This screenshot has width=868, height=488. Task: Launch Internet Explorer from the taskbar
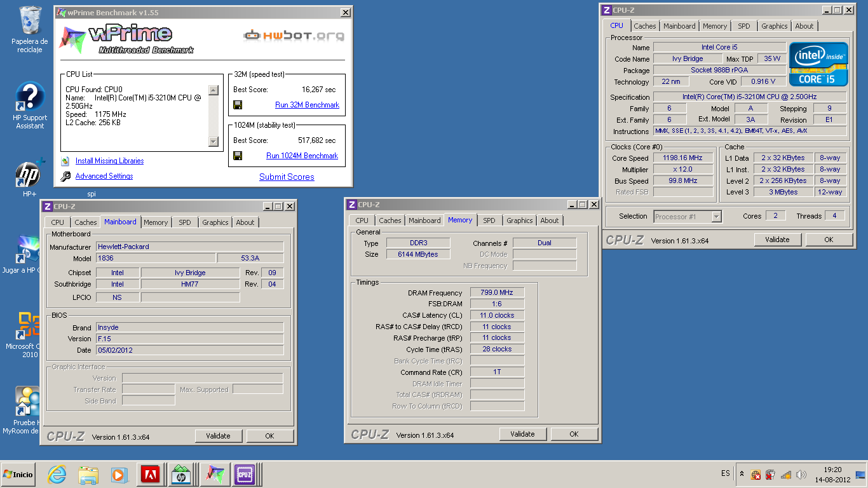tap(57, 475)
